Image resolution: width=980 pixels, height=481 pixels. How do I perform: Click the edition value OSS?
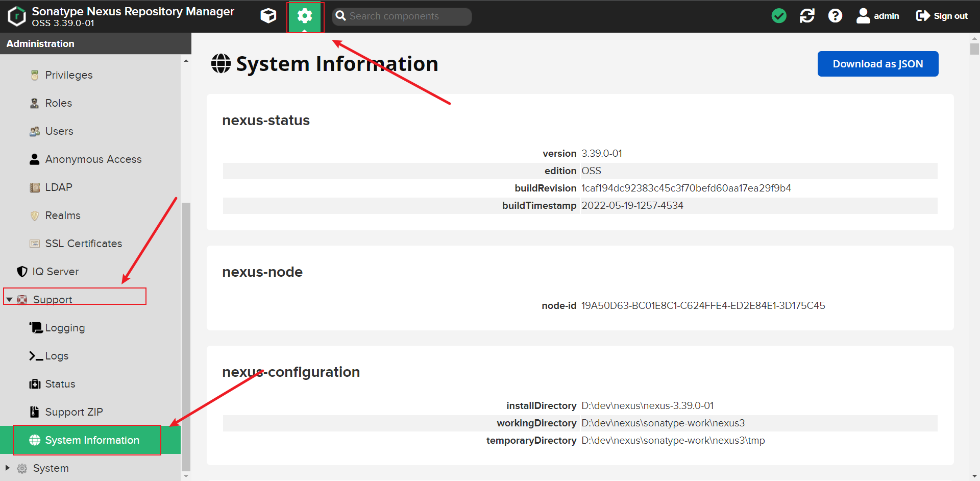pos(591,171)
